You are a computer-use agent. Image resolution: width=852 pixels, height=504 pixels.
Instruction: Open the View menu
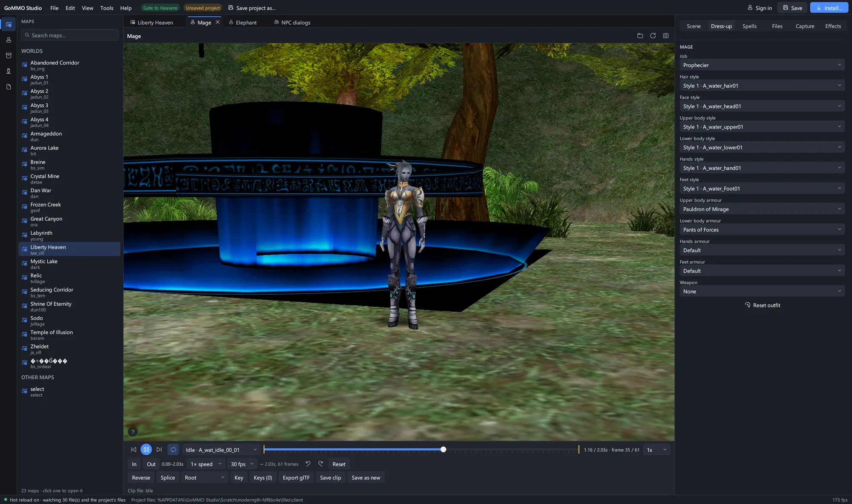87,8
